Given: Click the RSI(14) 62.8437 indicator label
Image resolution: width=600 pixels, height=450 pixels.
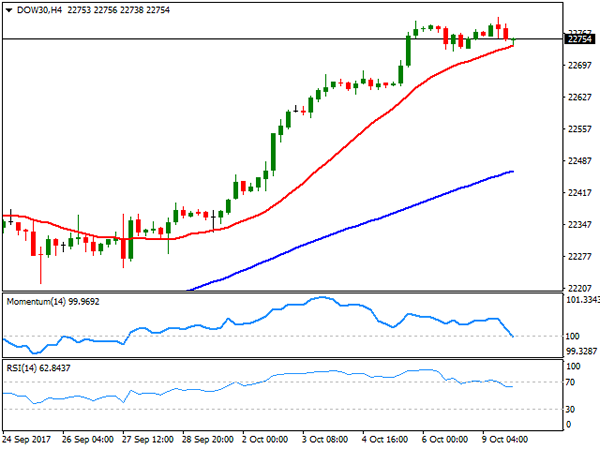Looking at the screenshot, I should coord(38,368).
